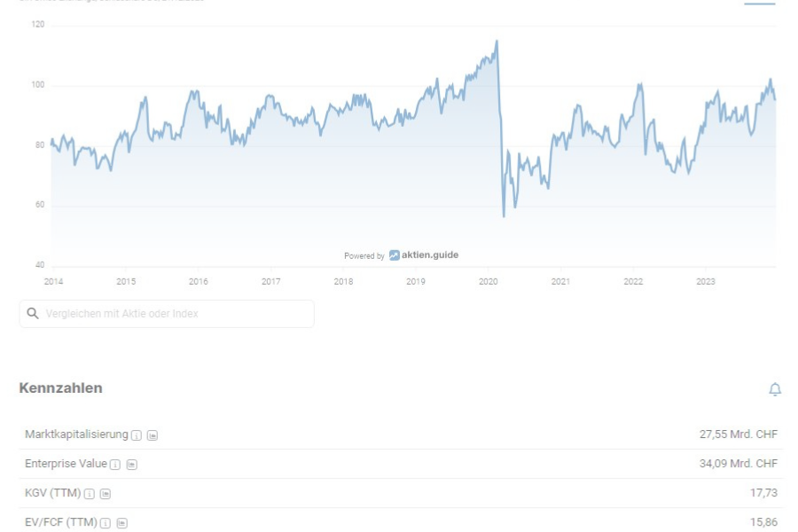Open chart icon beside EV/FCF (TTM)
This screenshot has width=798, height=532.
(x=122, y=523)
